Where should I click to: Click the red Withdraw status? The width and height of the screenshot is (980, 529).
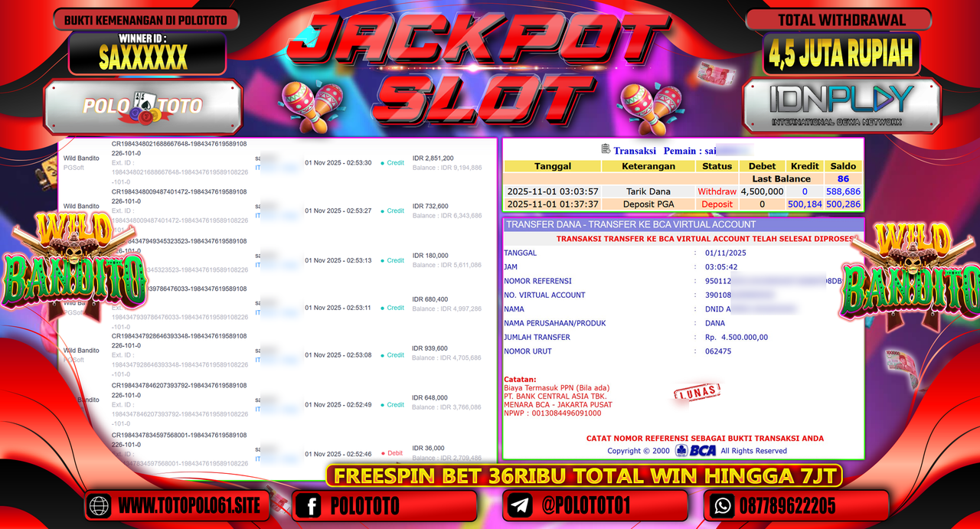tap(717, 191)
